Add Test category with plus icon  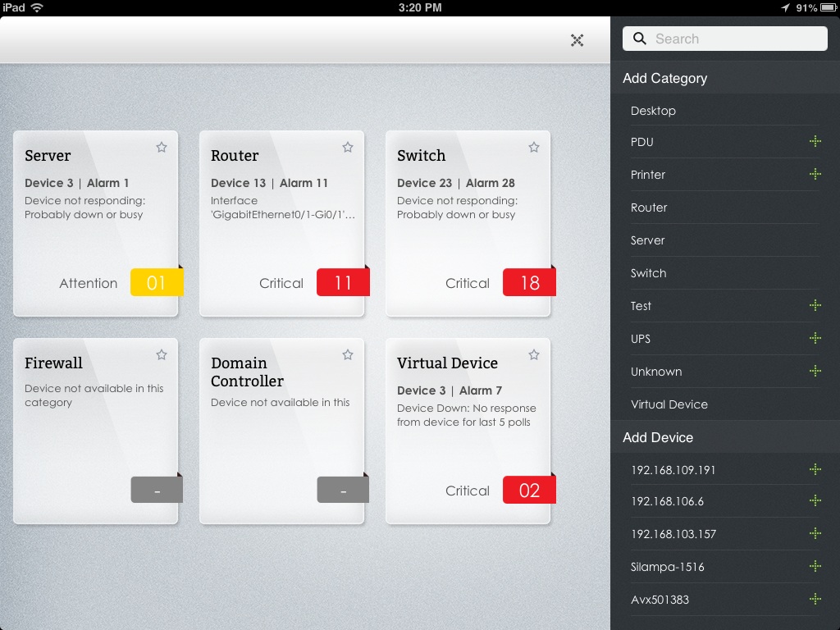tap(815, 305)
